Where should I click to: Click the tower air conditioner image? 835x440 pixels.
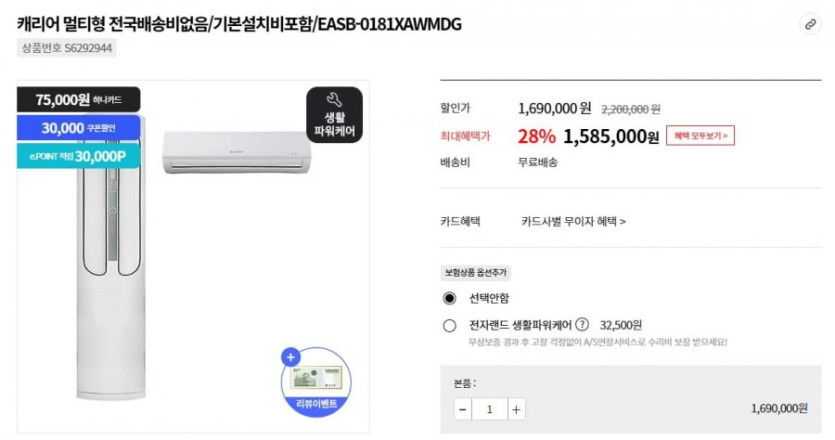[107, 260]
